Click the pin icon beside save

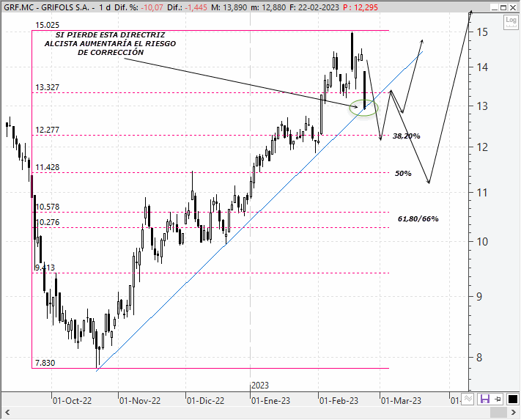coord(498,399)
